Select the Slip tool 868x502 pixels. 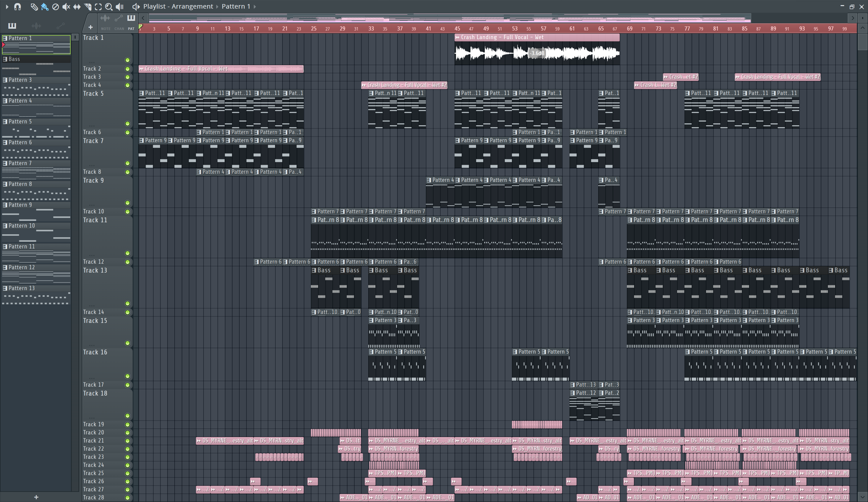pos(77,7)
